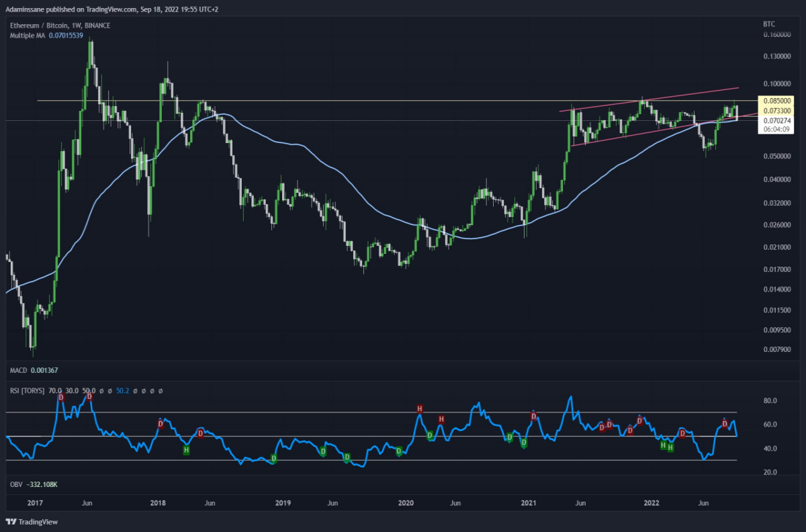Click the 0.160000 level on price axis

click(777, 34)
